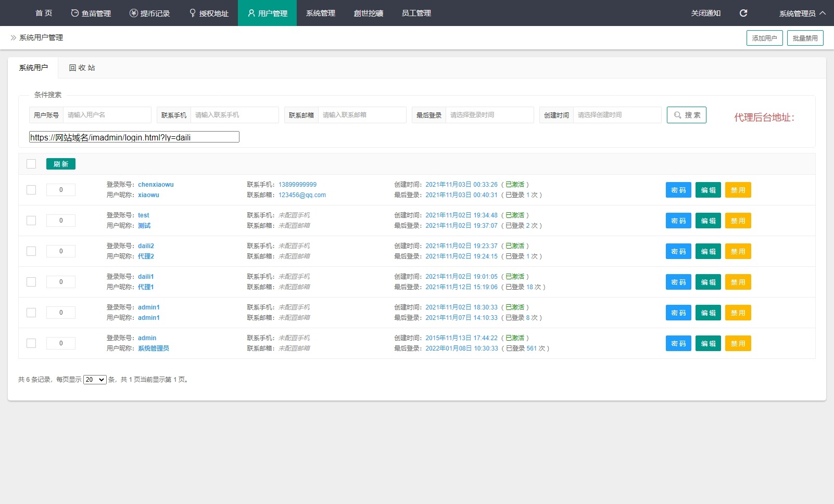Open the 鱼苗管理 menu
The image size is (834, 504).
click(91, 13)
